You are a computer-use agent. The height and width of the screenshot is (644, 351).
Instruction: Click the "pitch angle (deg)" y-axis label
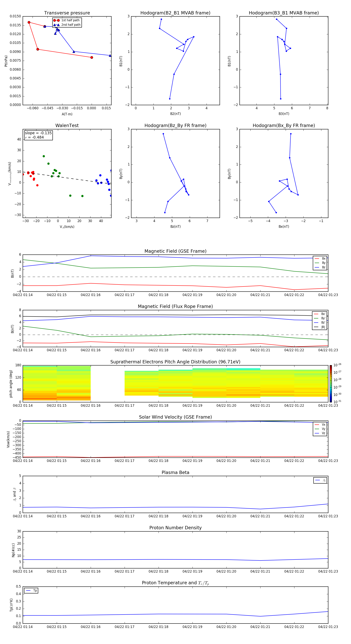[x=11, y=384]
